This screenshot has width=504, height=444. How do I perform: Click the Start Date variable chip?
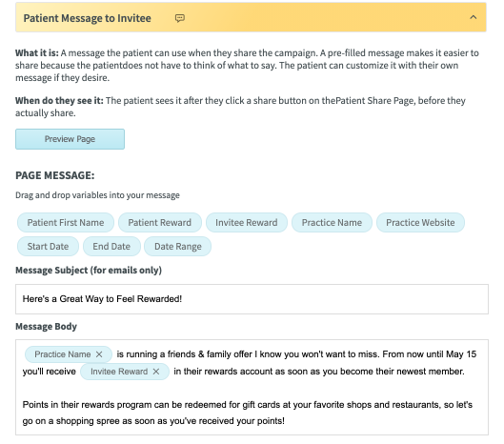(x=48, y=246)
